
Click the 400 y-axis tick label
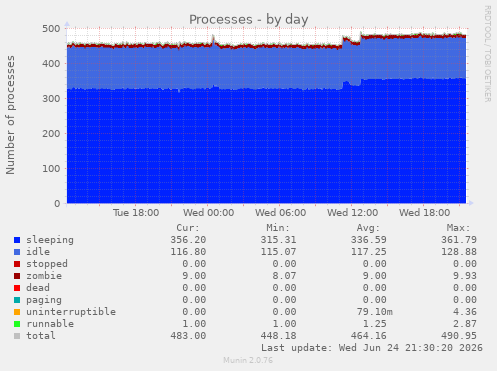(x=51, y=64)
